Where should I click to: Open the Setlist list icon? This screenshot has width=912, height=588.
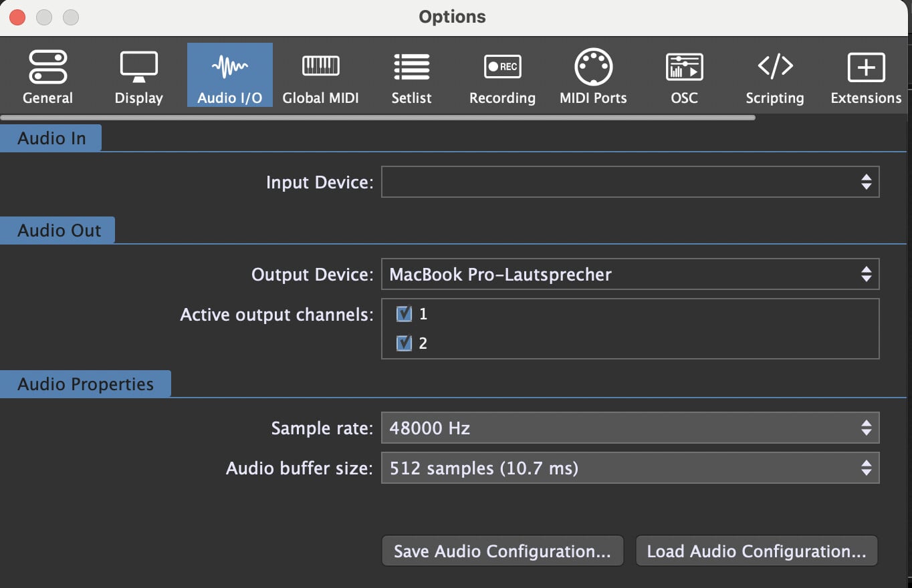tap(411, 67)
